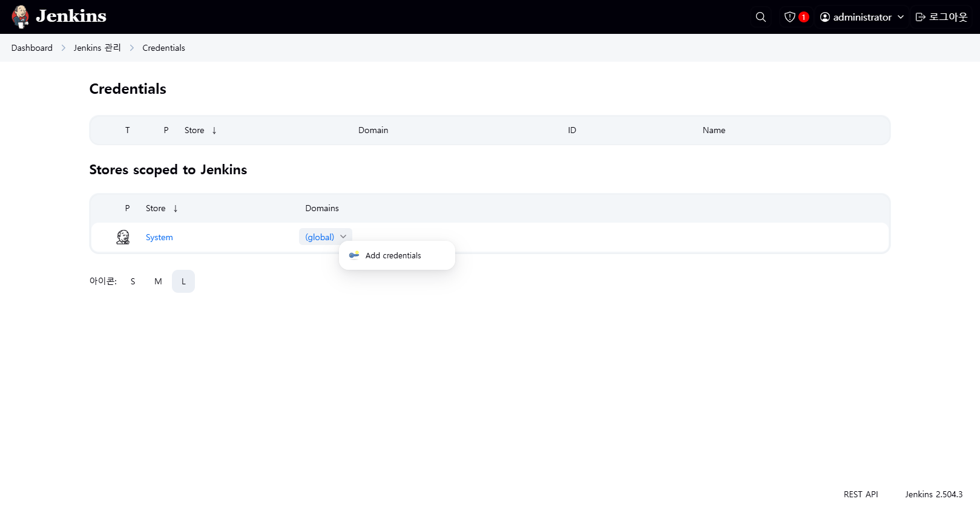Expand breadcrumb chevron after Dashboard

64,48
